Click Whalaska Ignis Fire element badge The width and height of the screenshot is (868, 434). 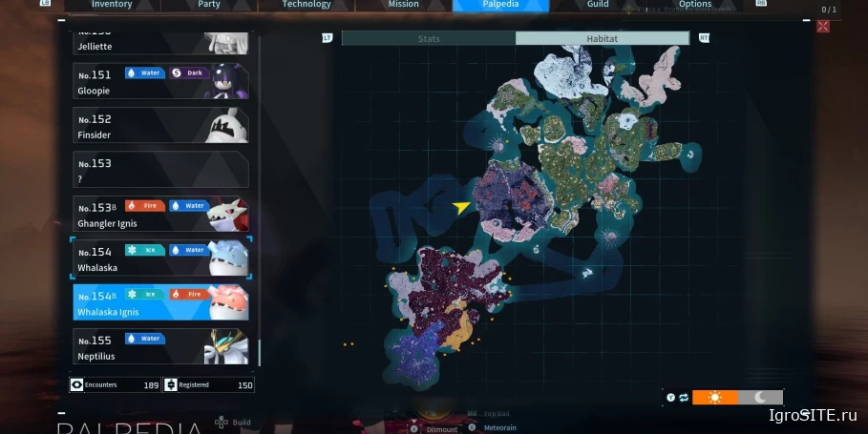pyautogui.click(x=189, y=294)
